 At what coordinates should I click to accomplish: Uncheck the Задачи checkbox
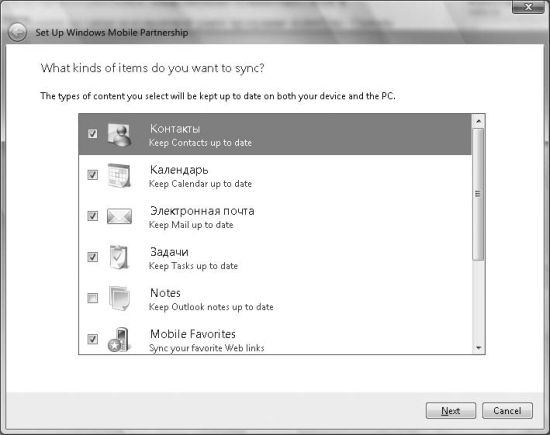pyautogui.click(x=93, y=257)
